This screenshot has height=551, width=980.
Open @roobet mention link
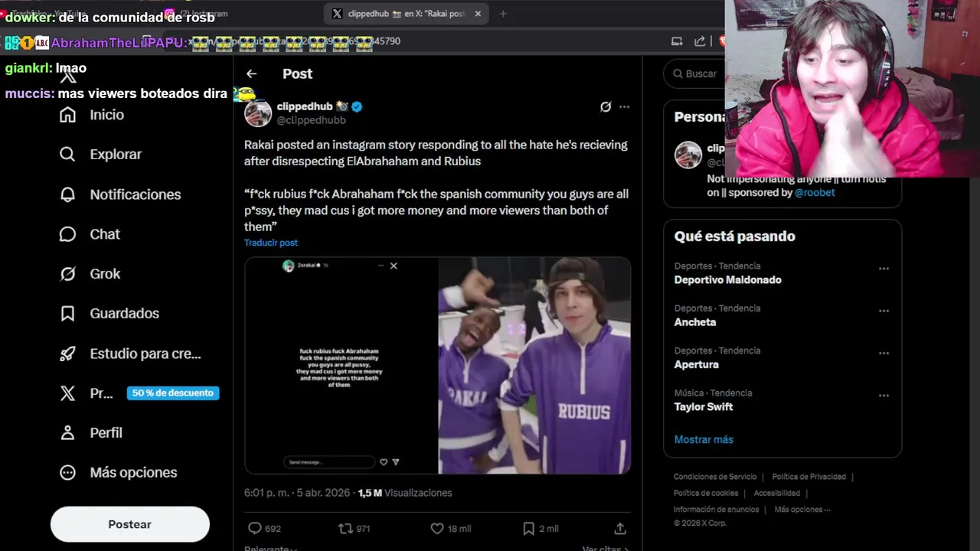click(815, 193)
